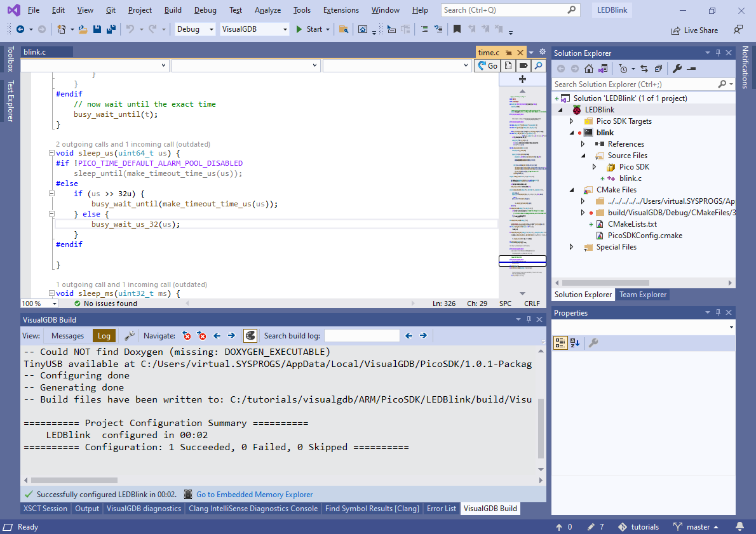Collapse the CMake Files node
This screenshot has width=756, height=534.
pyautogui.click(x=572, y=190)
